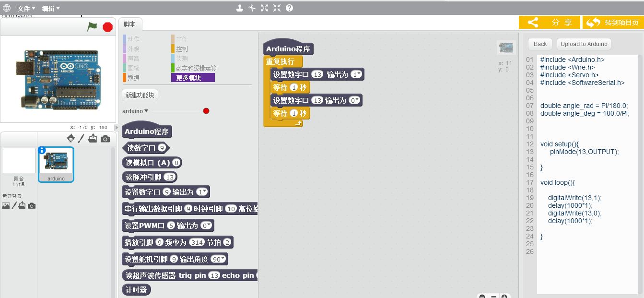Click the void loop(){ code line
Image resolution: width=644 pixels, height=298 pixels.
click(557, 182)
